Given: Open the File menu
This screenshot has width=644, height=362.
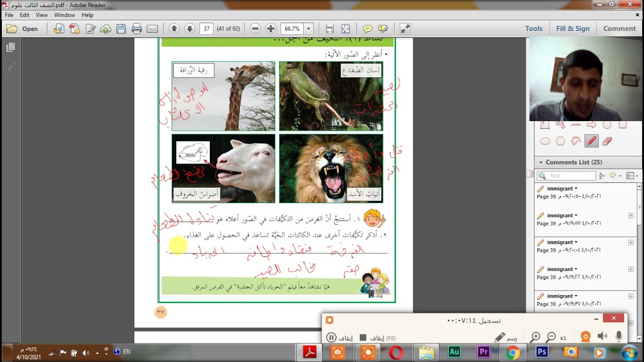Looking at the screenshot, I should click(x=9, y=15).
